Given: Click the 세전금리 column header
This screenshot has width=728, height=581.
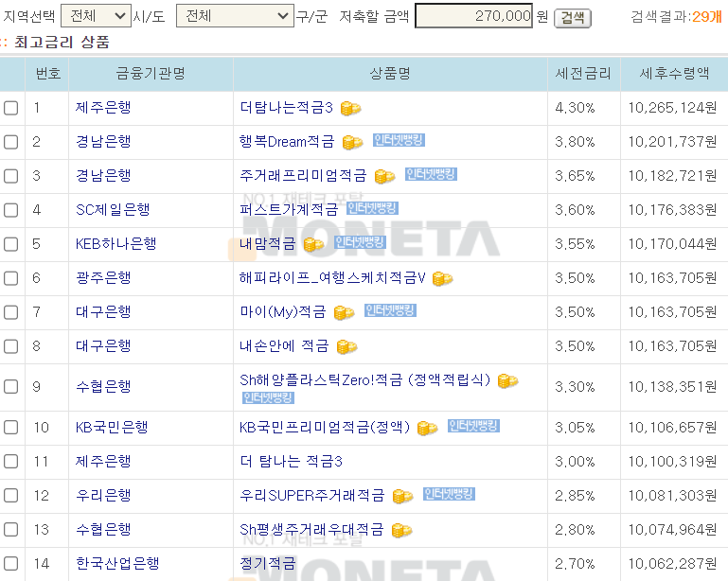Looking at the screenshot, I should click(583, 73).
